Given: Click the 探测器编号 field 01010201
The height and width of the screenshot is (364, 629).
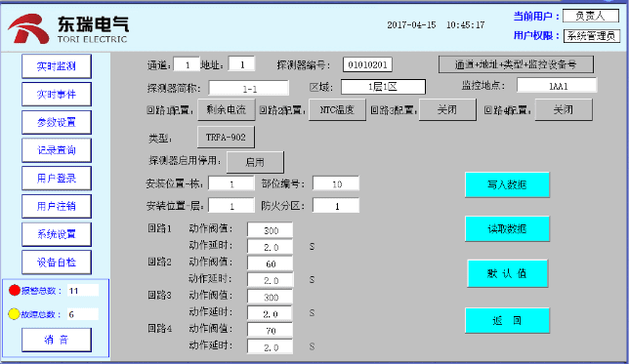Looking at the screenshot, I should pyautogui.click(x=367, y=64).
